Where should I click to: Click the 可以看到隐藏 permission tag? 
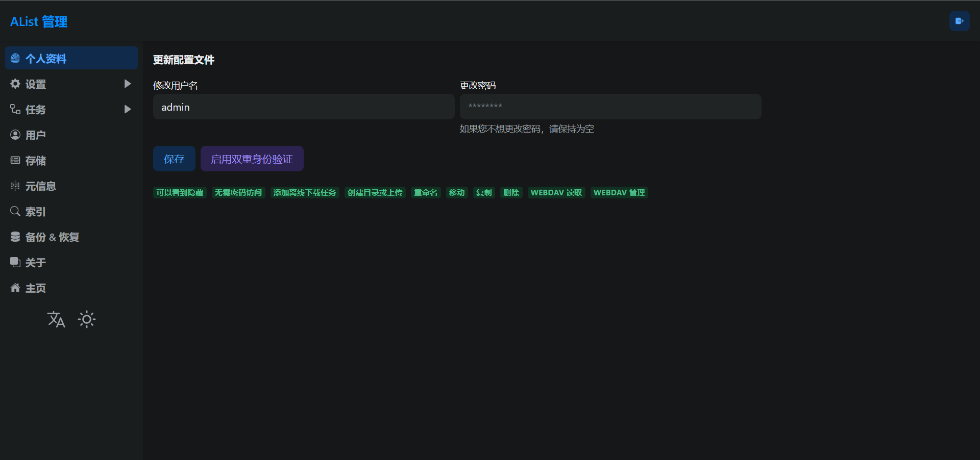(180, 192)
